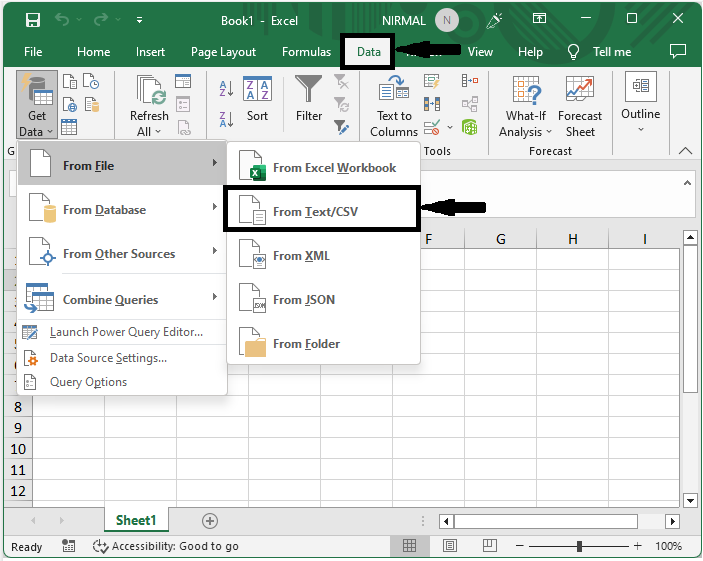This screenshot has height=561, width=703.
Task: Select the From Text/CSV menu entry
Action: [322, 209]
